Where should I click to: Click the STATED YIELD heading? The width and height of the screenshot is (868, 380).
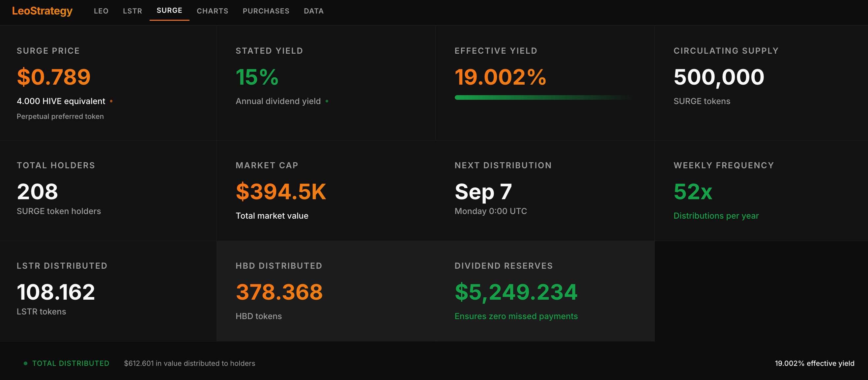point(269,51)
